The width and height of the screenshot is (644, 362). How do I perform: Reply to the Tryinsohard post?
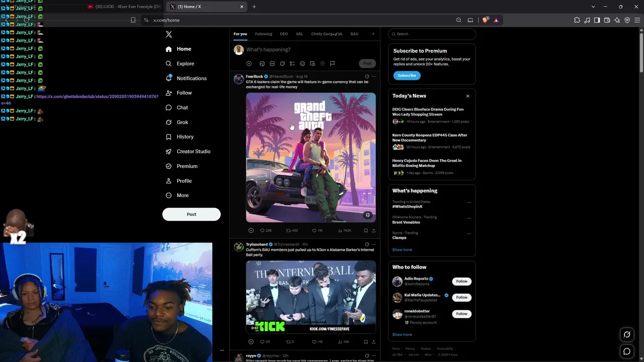(x=265, y=342)
